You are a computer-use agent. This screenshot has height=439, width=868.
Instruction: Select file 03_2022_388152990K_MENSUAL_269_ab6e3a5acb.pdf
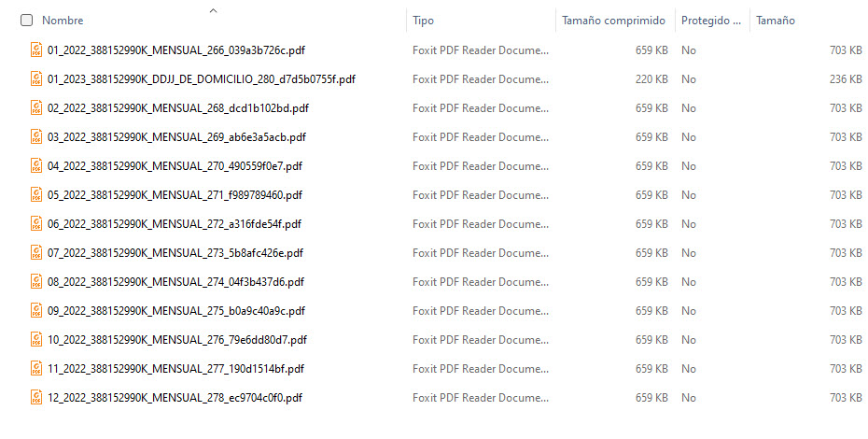[176, 137]
